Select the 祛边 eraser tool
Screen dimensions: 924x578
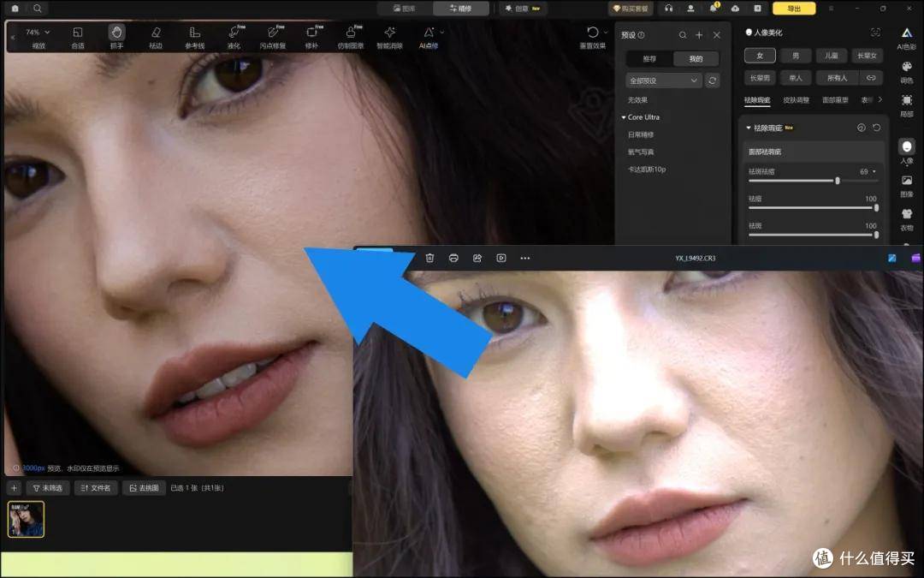click(x=156, y=37)
